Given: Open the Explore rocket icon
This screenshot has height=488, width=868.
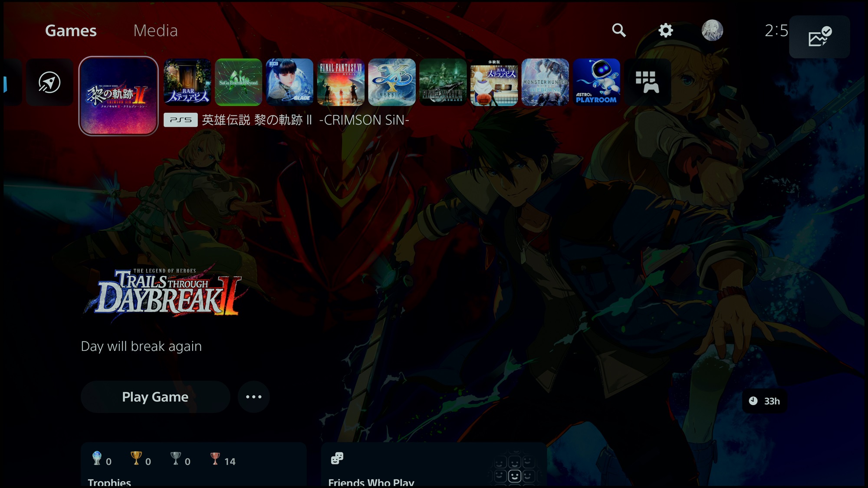Looking at the screenshot, I should click(49, 82).
